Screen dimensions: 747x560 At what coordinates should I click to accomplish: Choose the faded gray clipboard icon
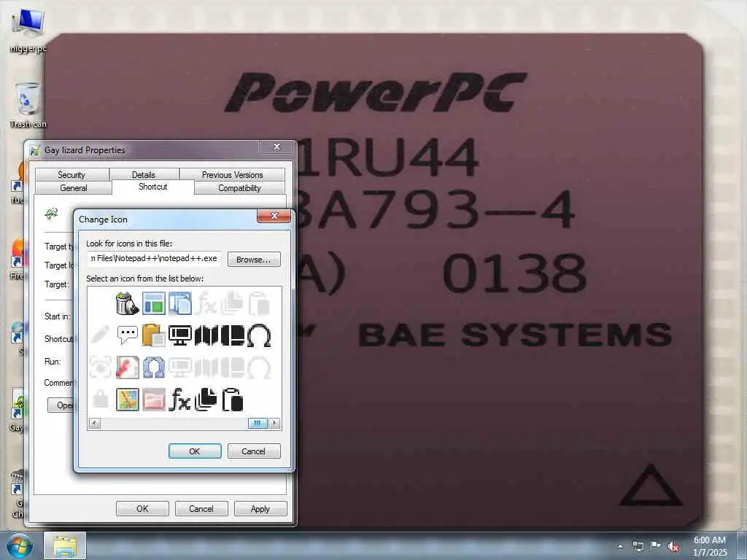point(259,303)
